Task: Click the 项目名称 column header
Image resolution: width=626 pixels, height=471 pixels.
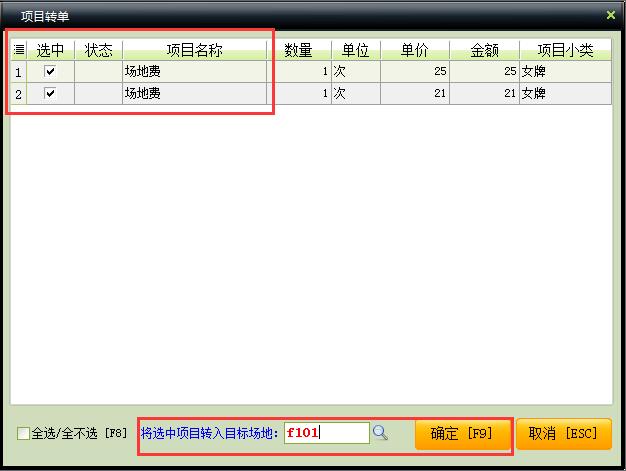Action: click(194, 50)
